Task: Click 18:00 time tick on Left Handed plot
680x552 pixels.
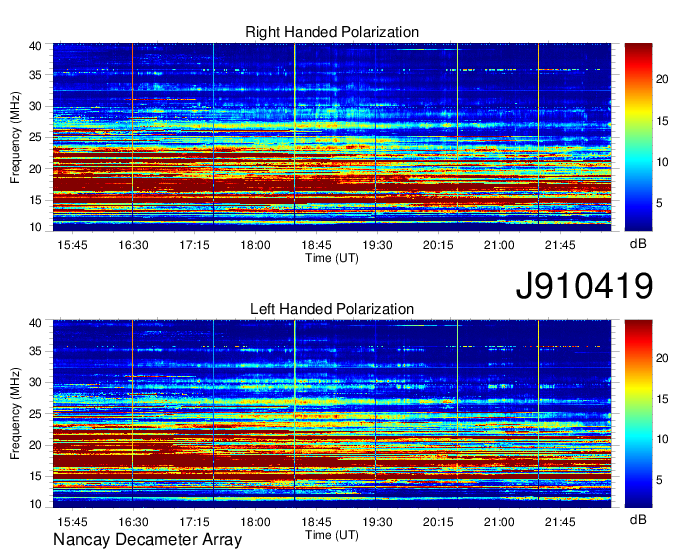Action: click(x=255, y=522)
